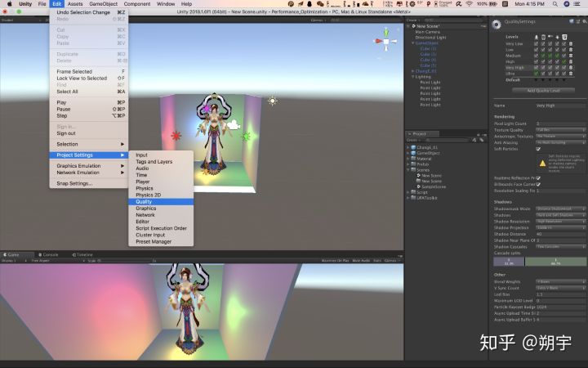The width and height of the screenshot is (588, 368).
Task: Click the yellow warning icon under Soft Particles
Action: pyautogui.click(x=542, y=164)
